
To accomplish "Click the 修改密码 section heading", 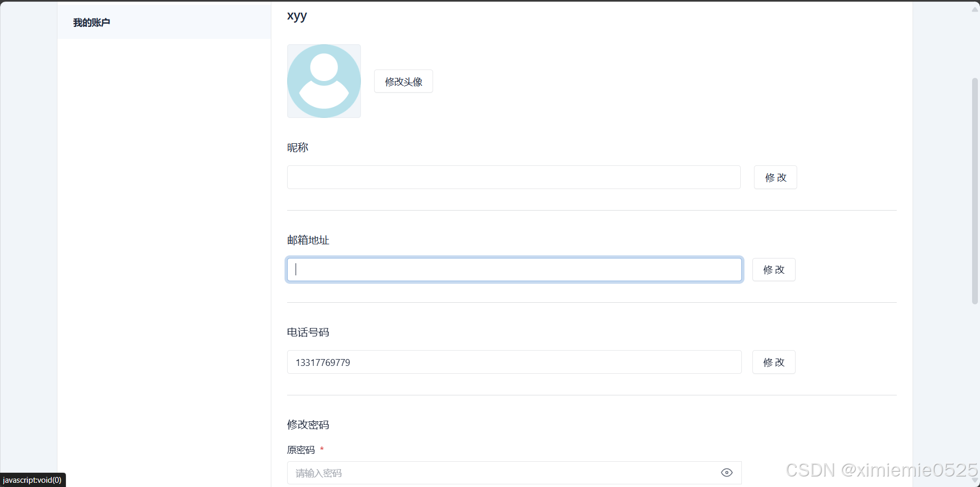I will click(308, 424).
